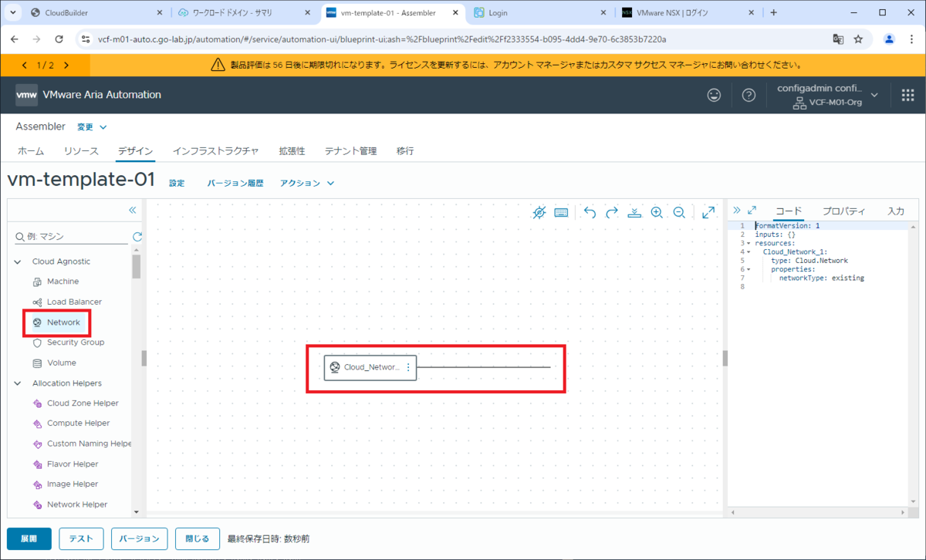Image resolution: width=926 pixels, height=560 pixels.
Task: Click the Compute Helper icon
Action: (x=37, y=423)
